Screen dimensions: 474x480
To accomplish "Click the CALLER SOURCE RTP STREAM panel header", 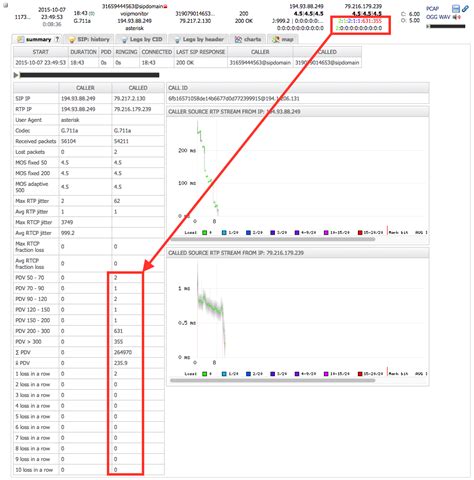I will point(298,112).
